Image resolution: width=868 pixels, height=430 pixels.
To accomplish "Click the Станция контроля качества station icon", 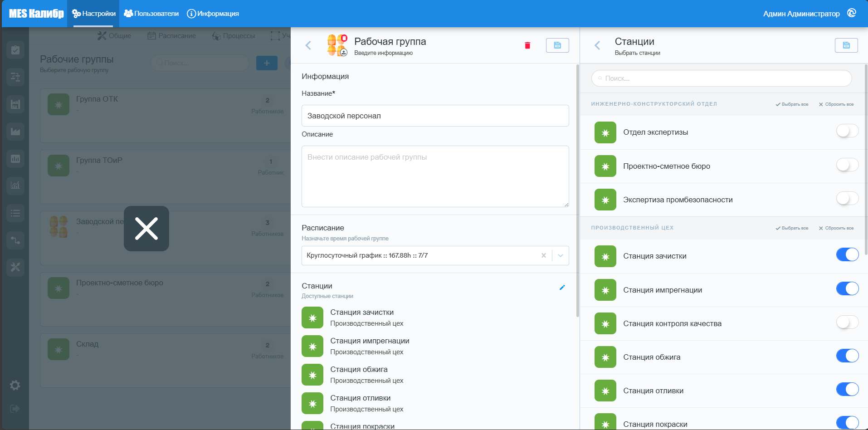I will [x=605, y=323].
